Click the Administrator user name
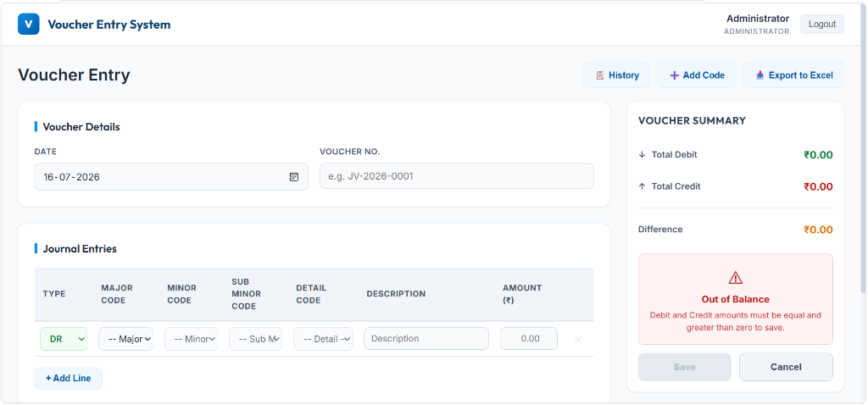The height and width of the screenshot is (405, 868). [x=758, y=19]
